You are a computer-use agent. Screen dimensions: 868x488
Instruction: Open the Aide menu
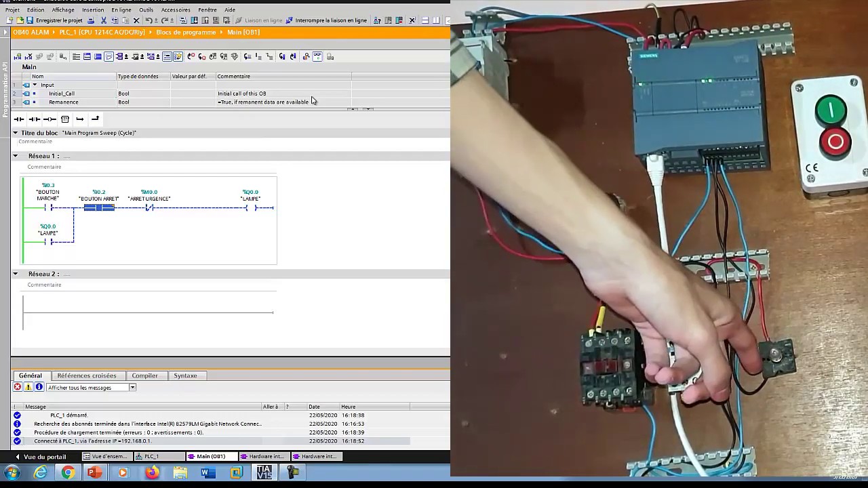(x=230, y=10)
